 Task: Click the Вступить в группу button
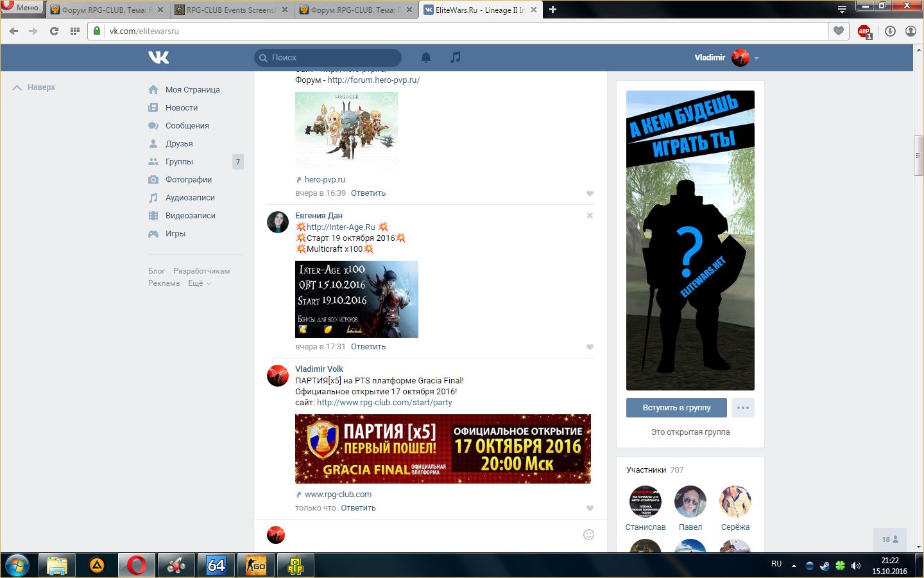click(677, 408)
